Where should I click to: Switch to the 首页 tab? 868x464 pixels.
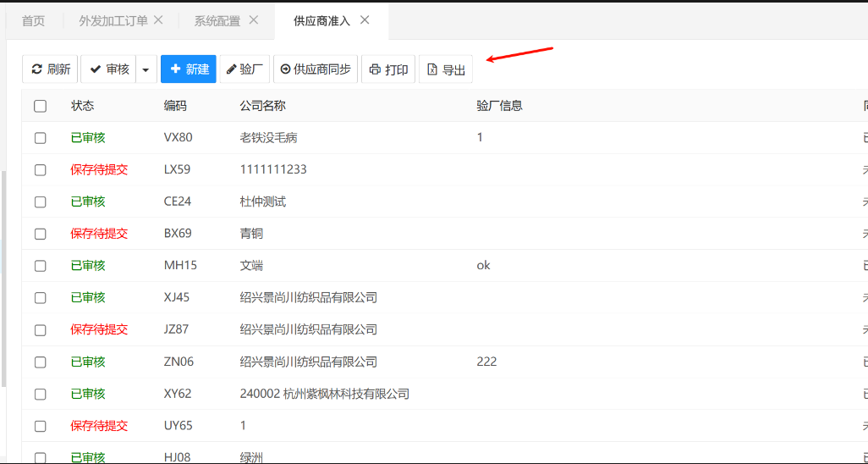33,21
